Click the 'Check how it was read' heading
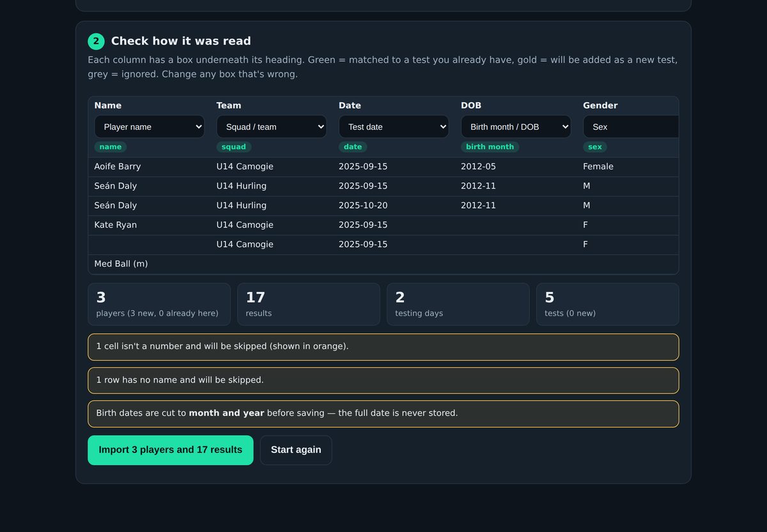 pos(181,42)
